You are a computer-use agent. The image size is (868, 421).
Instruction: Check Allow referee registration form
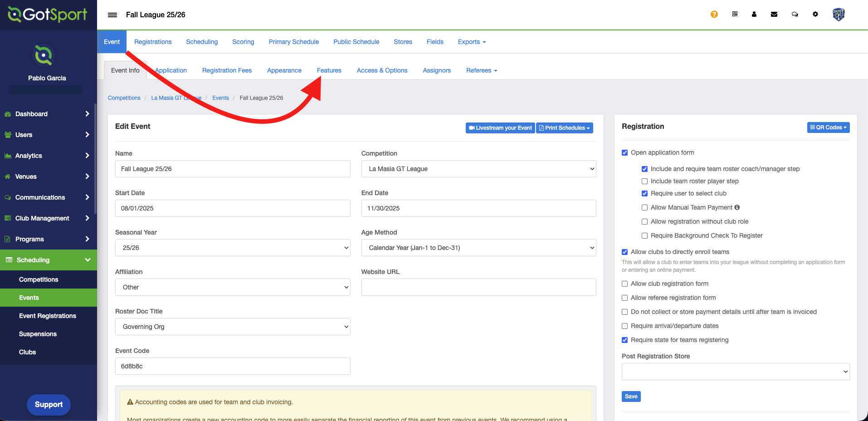tap(624, 298)
